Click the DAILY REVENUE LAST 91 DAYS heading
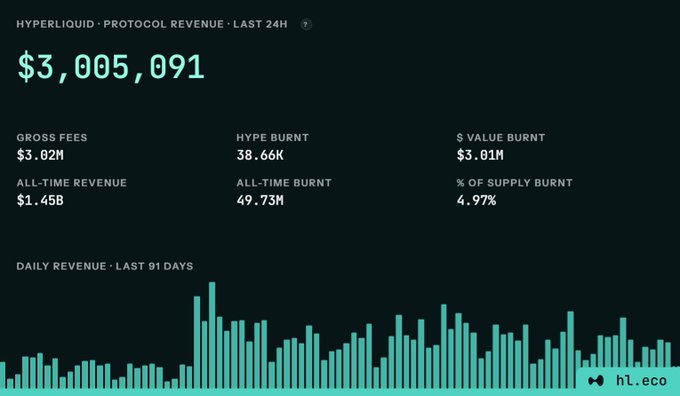 105,266
